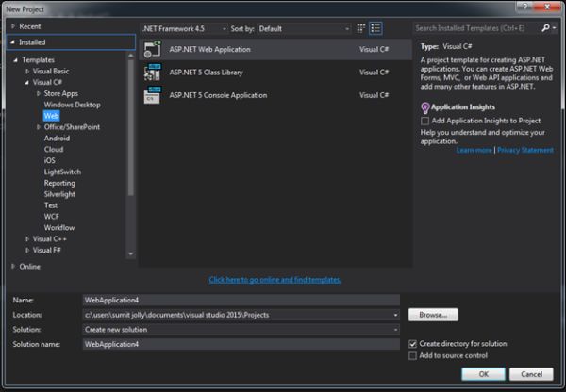This screenshot has height=392, width=566.
Task: Select the Silverlight template category
Action: pos(59,194)
